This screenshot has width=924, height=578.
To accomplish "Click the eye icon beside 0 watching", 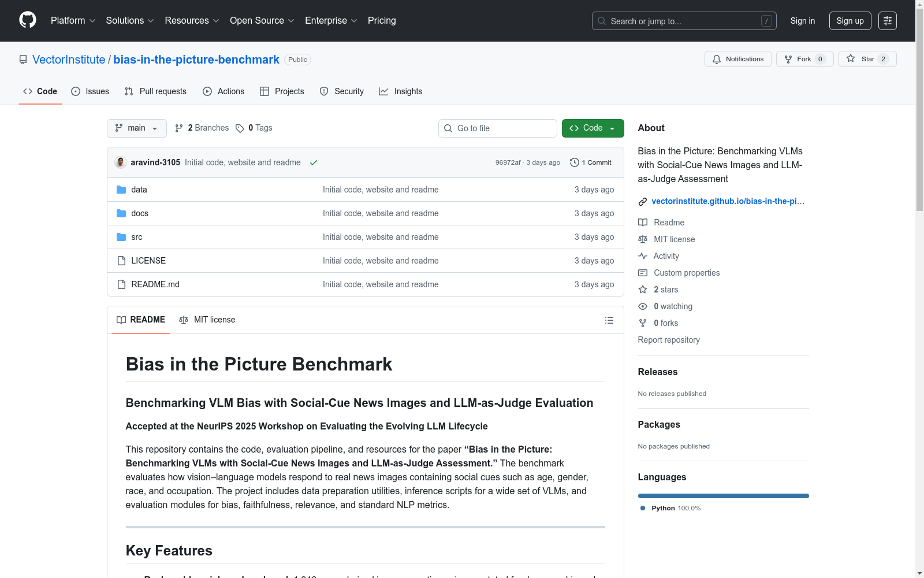I will pyautogui.click(x=643, y=306).
